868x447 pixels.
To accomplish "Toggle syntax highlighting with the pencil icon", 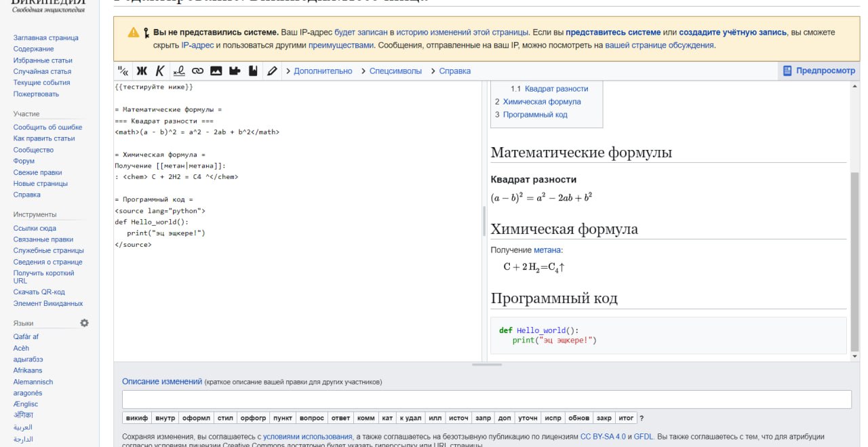I will pos(272,71).
